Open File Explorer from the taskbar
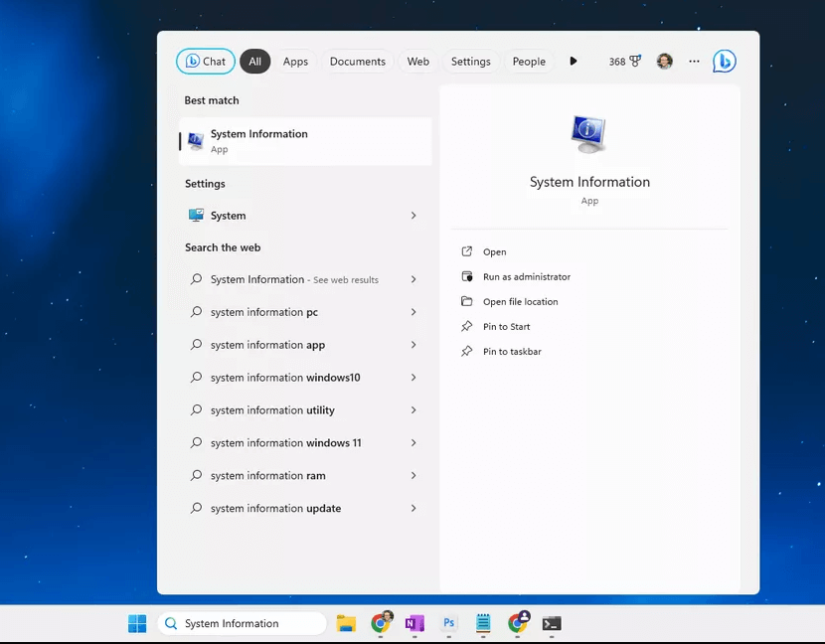Screen dimensions: 825x644 (346, 623)
